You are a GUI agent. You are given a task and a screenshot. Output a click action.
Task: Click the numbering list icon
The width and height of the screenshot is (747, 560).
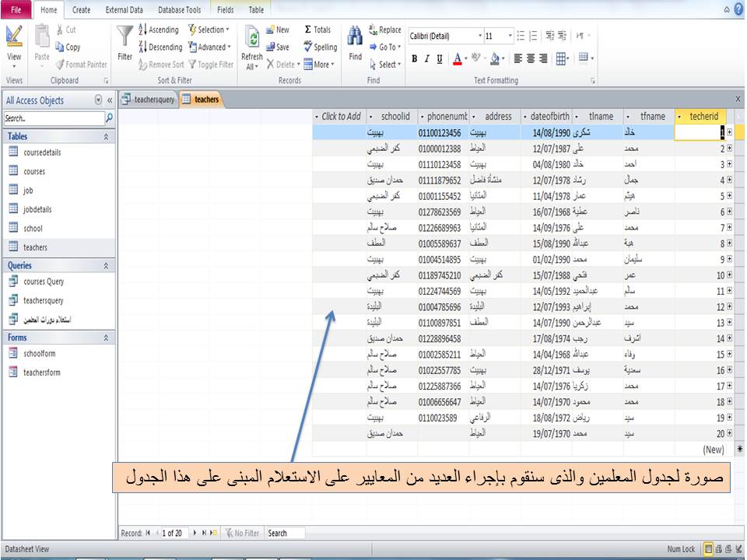click(x=533, y=36)
